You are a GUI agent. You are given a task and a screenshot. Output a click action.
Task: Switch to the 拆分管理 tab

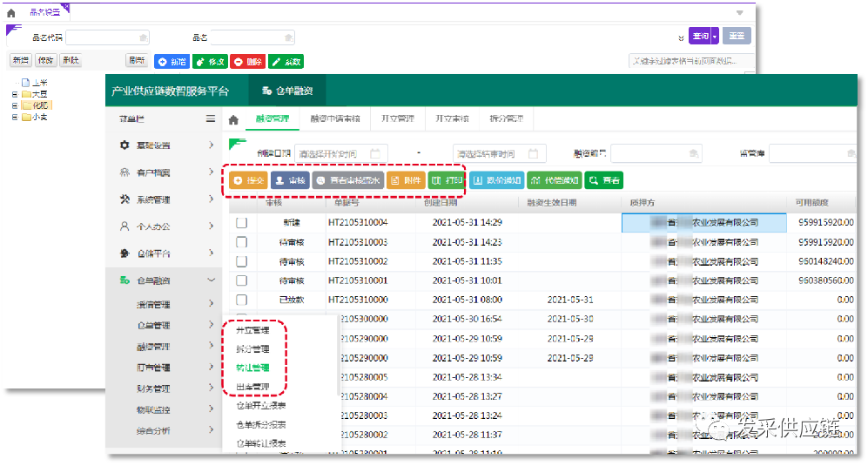(x=506, y=118)
